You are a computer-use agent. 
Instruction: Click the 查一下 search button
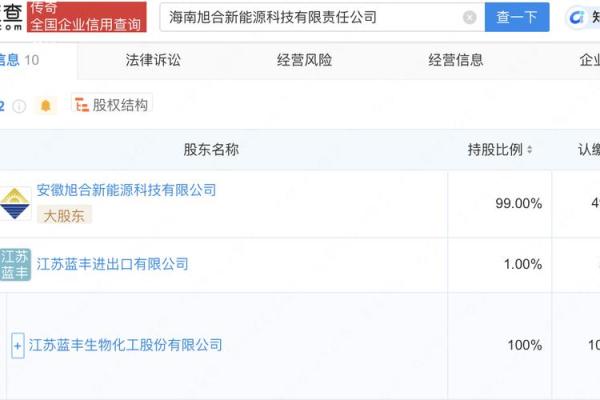(x=517, y=17)
